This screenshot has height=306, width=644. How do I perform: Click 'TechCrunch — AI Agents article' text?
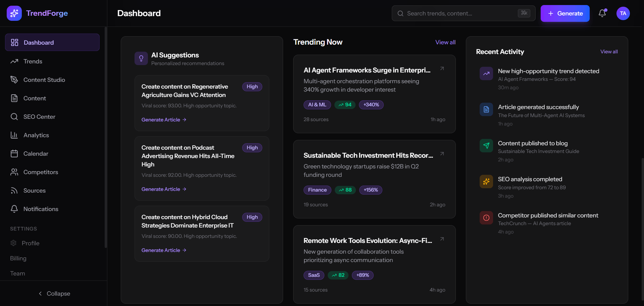(x=534, y=223)
